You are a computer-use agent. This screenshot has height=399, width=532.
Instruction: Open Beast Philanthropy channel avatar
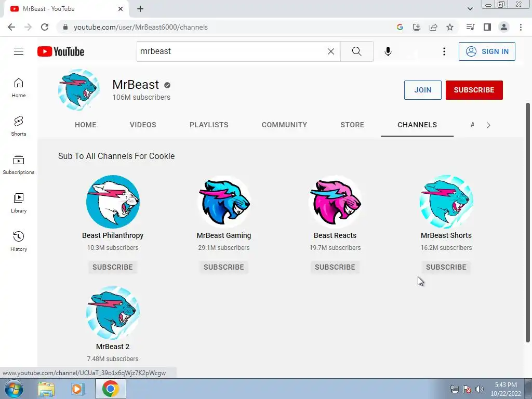113,202
